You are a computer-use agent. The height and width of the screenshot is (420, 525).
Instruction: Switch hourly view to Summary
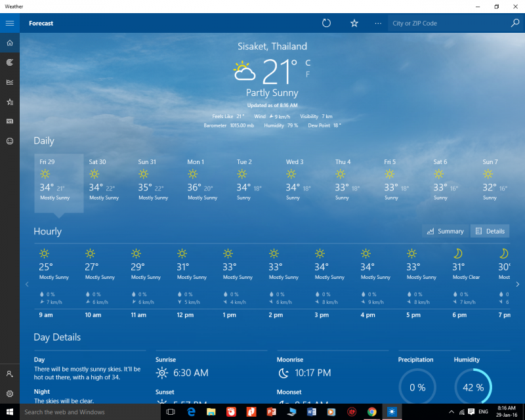point(445,231)
